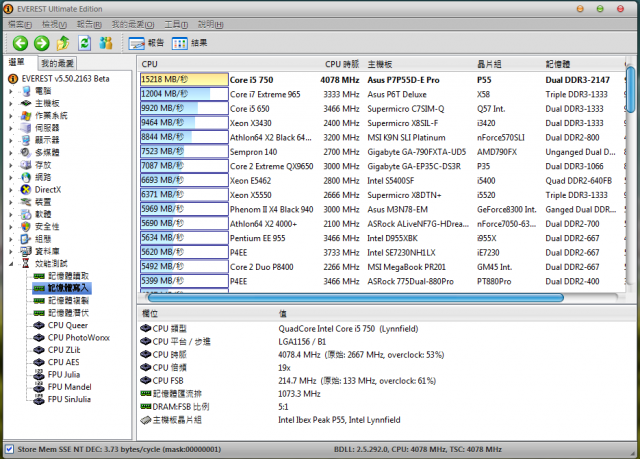Open the results toolbar button
This screenshot has height=459, width=640.
pos(189,43)
